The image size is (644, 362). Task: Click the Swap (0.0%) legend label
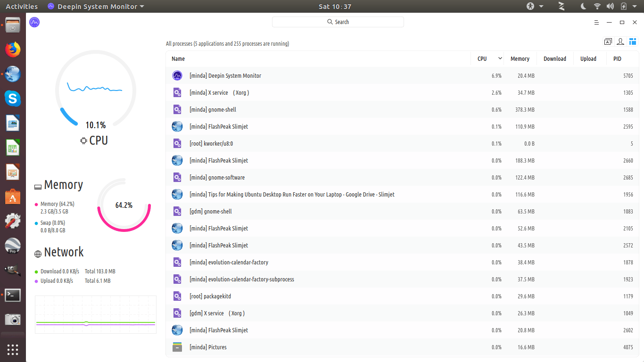(x=53, y=223)
